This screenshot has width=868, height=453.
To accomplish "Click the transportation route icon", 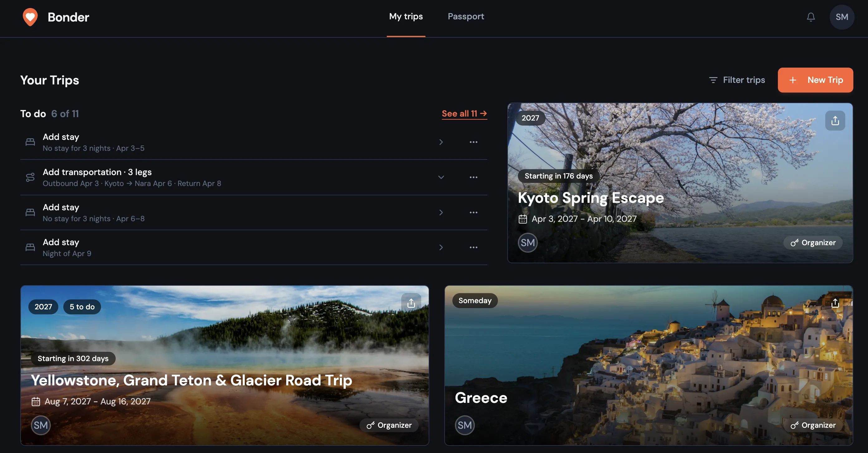I will (30, 177).
